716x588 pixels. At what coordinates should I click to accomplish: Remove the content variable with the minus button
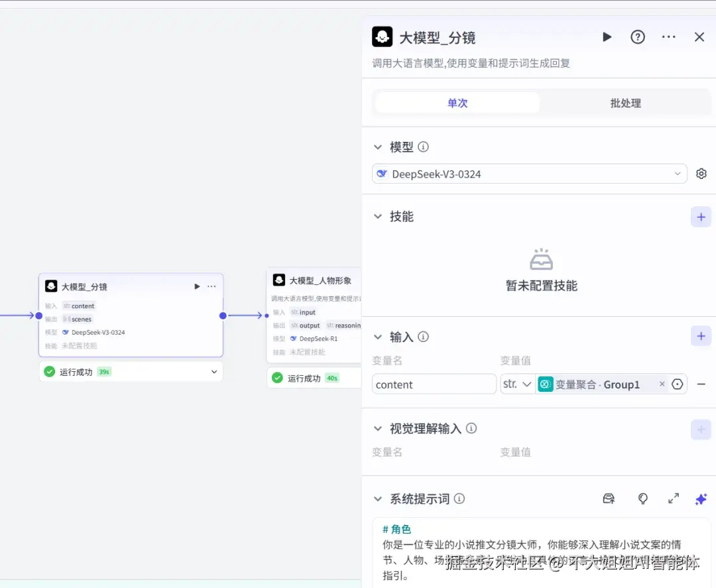tap(701, 384)
